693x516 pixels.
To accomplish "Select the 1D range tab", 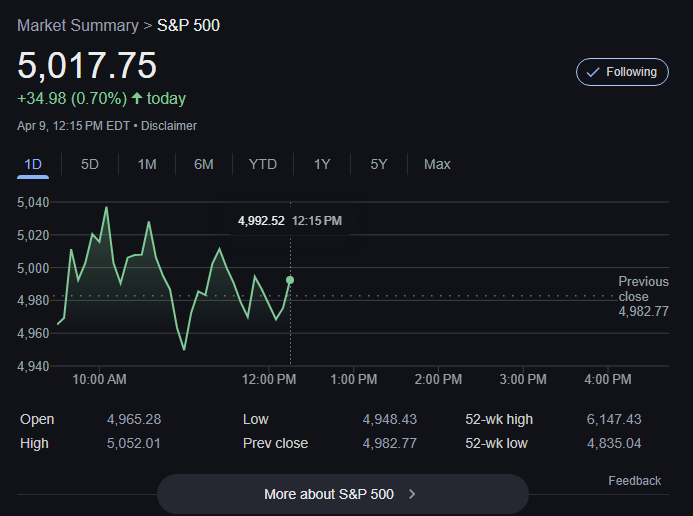I will click(33, 164).
